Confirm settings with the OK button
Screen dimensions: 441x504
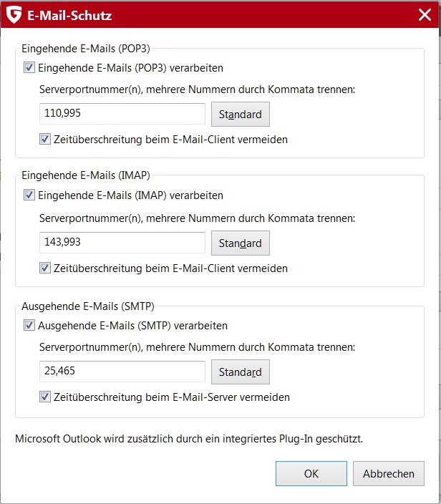coord(311,473)
